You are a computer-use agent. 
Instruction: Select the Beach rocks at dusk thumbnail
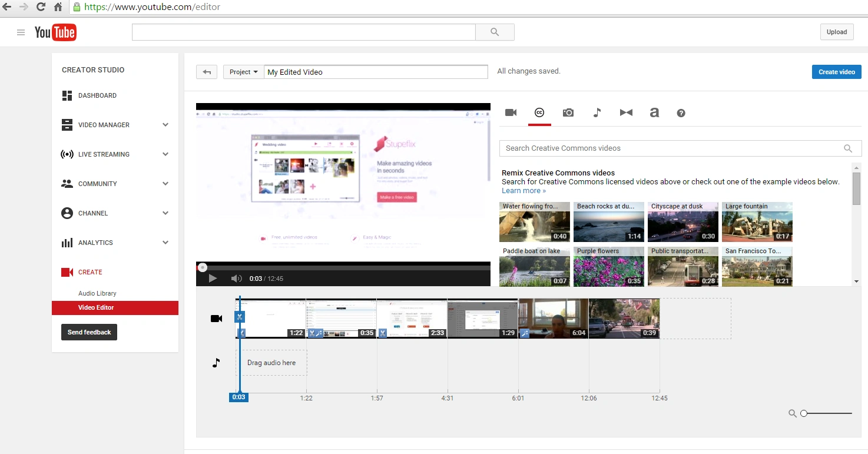pyautogui.click(x=609, y=222)
